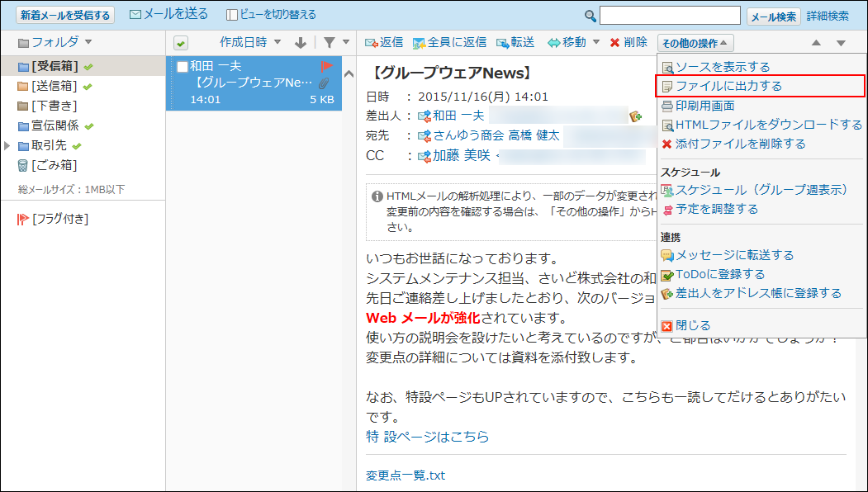This screenshot has width=868, height=492.
Task: Click 削除 delete with red X
Action: click(x=628, y=43)
